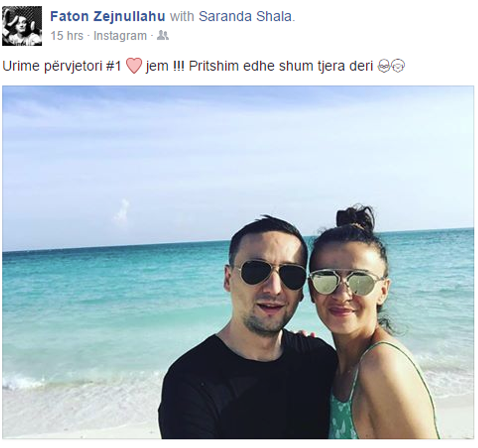This screenshot has width=478, height=448.
Task: Click the woman's hair bun in photo
Action: click(x=356, y=217)
